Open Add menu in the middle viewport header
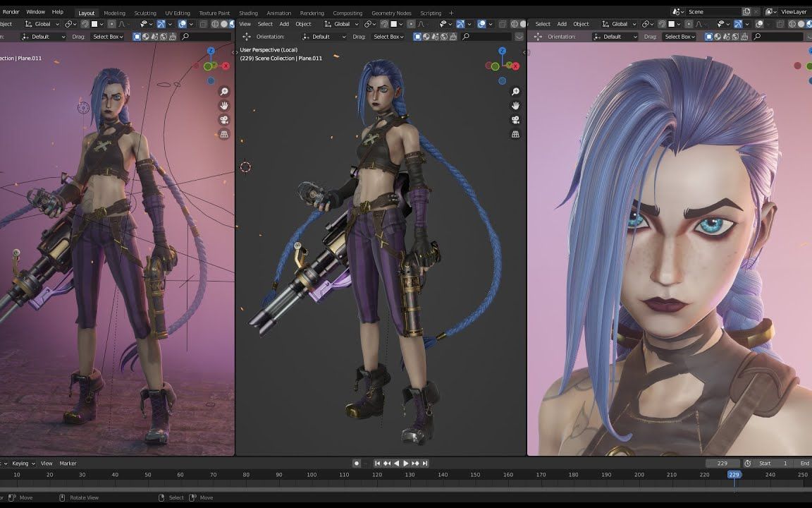Viewport: 812px width, 508px height. coord(284,24)
